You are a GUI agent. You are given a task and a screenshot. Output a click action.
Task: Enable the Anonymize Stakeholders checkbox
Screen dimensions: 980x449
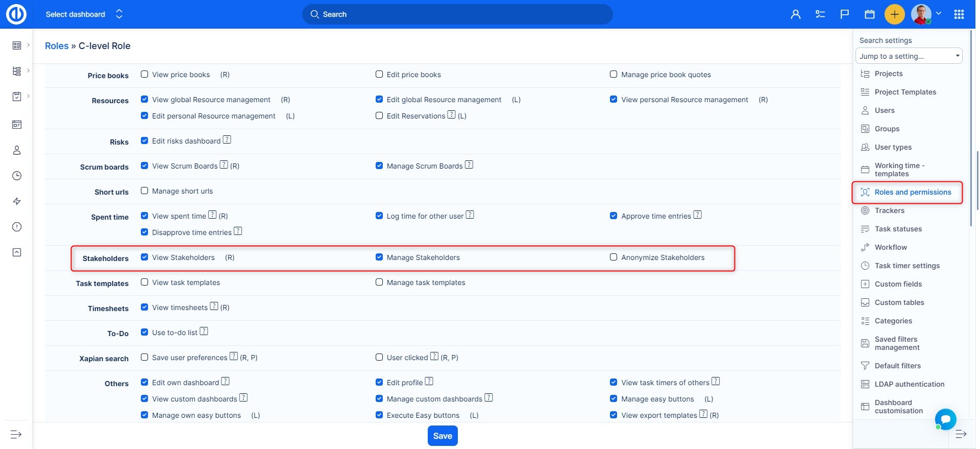pos(614,257)
